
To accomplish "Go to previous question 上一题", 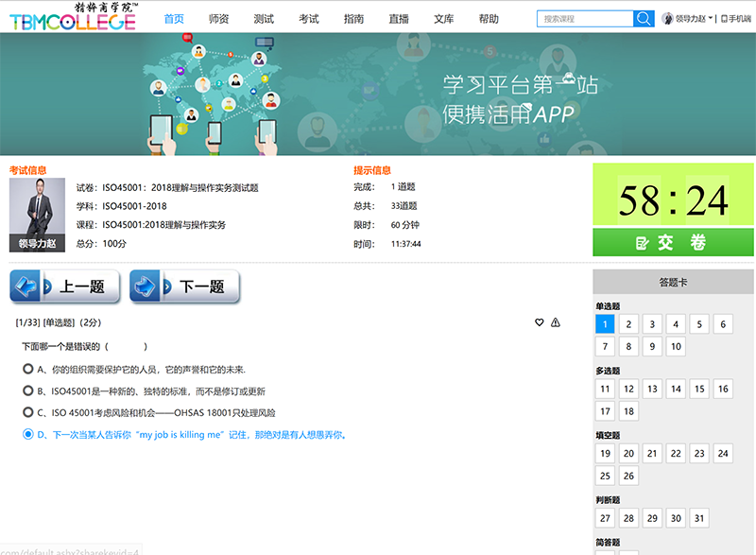I will click(x=65, y=286).
